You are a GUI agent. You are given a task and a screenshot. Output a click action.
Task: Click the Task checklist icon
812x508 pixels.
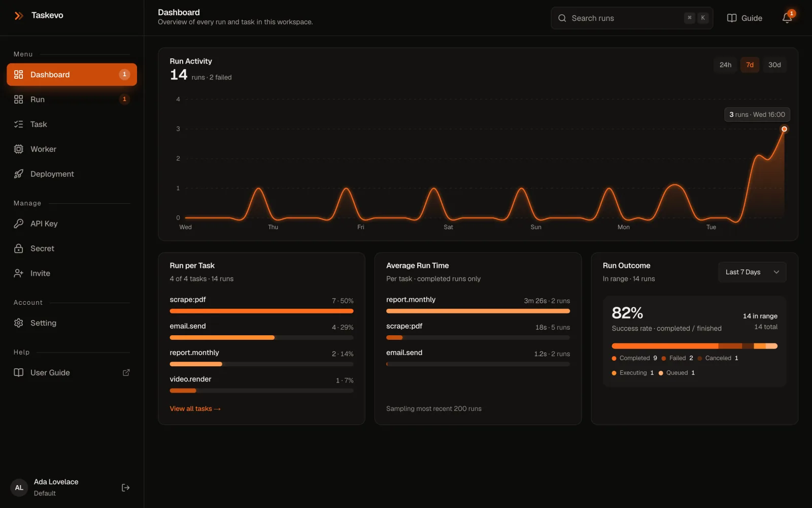click(19, 124)
